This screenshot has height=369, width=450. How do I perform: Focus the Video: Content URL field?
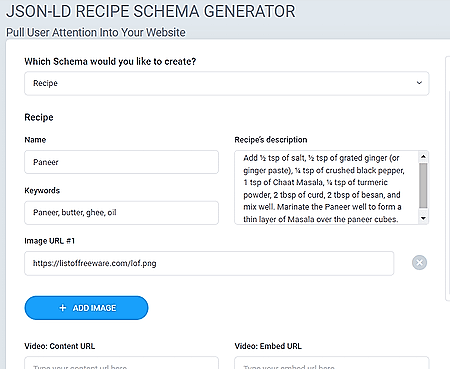[x=121, y=363]
